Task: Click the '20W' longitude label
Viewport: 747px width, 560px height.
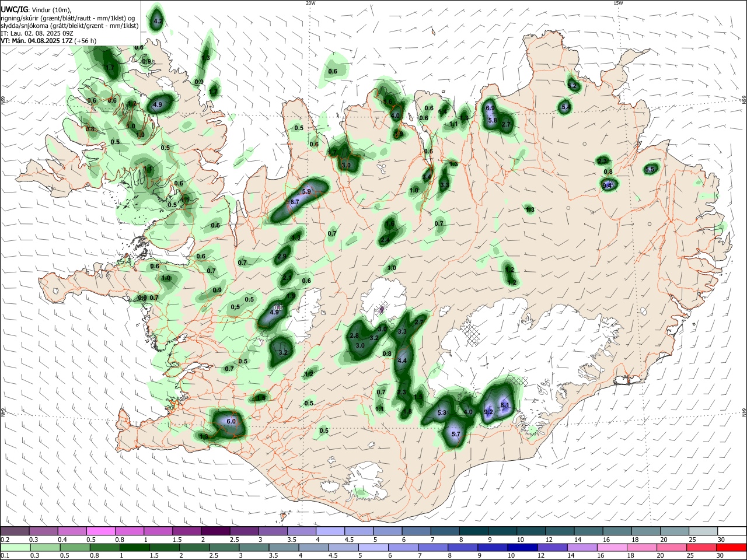Action: tap(310, 3)
